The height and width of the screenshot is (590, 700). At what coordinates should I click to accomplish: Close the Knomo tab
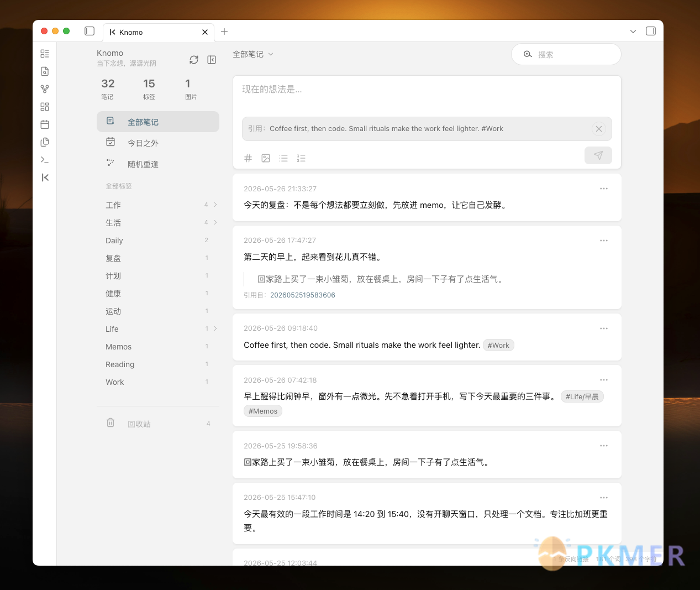(205, 32)
